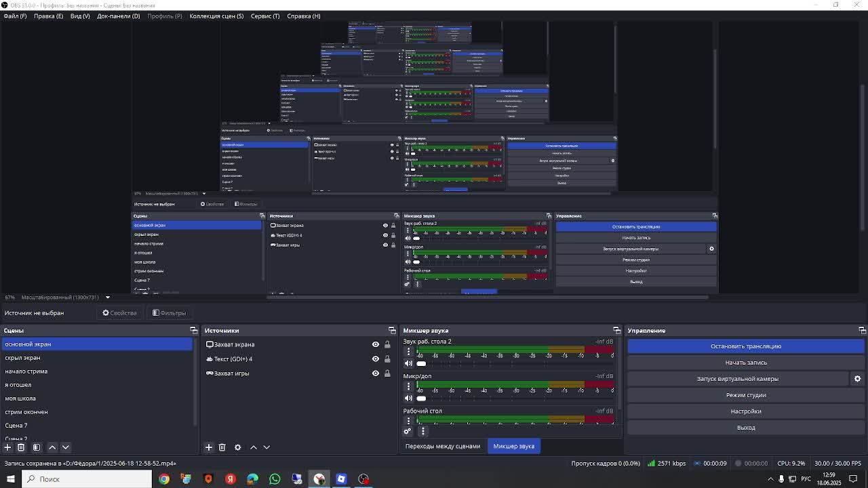868x488 pixels.
Task: Toggle the lock on Текст (GDI+) 4
Action: coord(387,359)
